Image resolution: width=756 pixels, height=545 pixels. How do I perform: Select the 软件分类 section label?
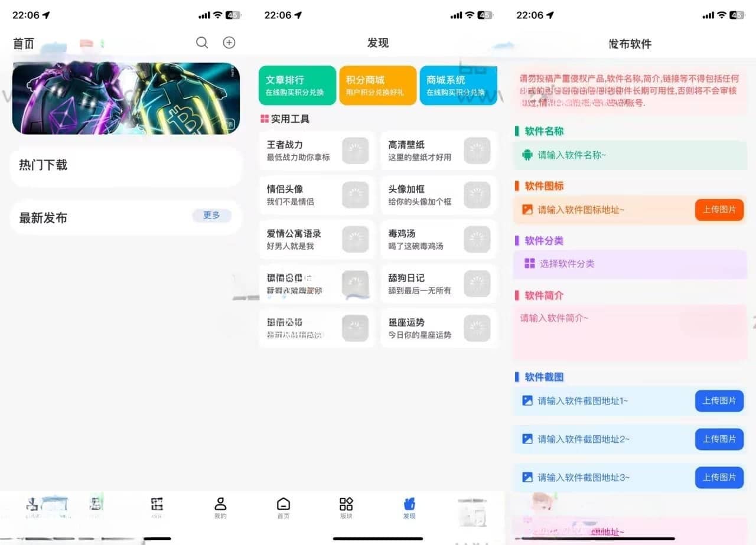pos(544,240)
